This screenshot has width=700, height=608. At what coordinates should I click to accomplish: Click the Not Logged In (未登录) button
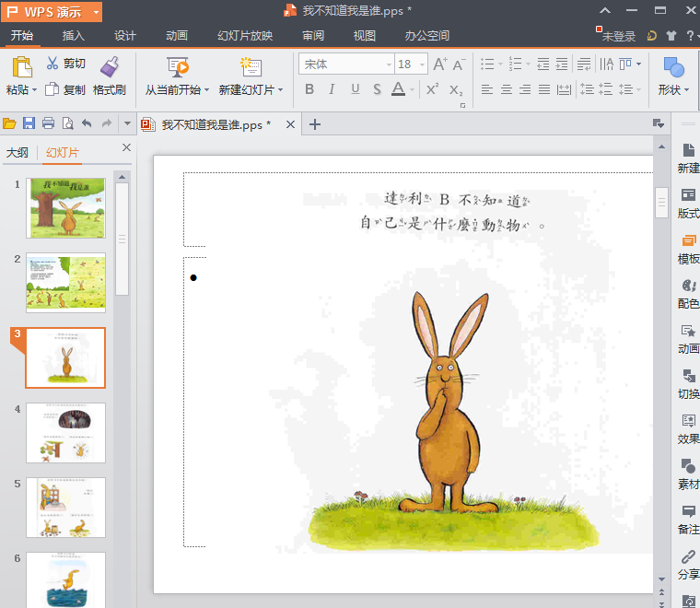pos(617,36)
